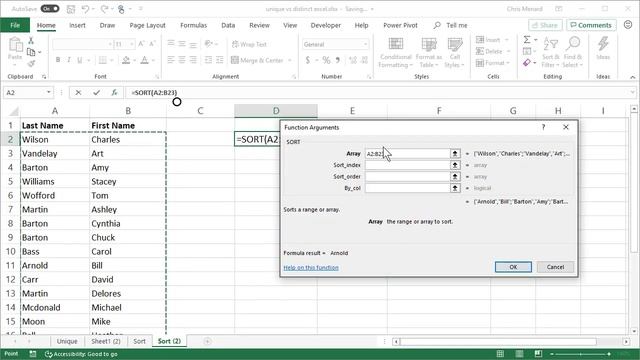Click the Comments button
Screen dimensions: 640x360
(591, 25)
